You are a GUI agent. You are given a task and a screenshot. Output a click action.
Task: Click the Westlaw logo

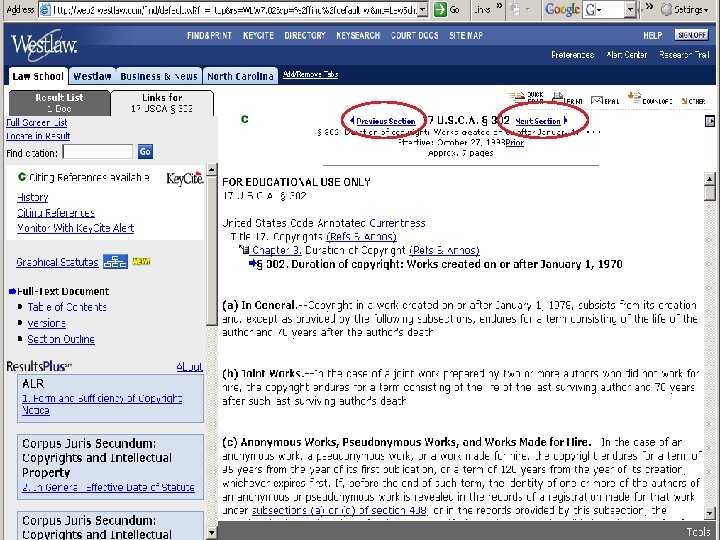click(44, 45)
